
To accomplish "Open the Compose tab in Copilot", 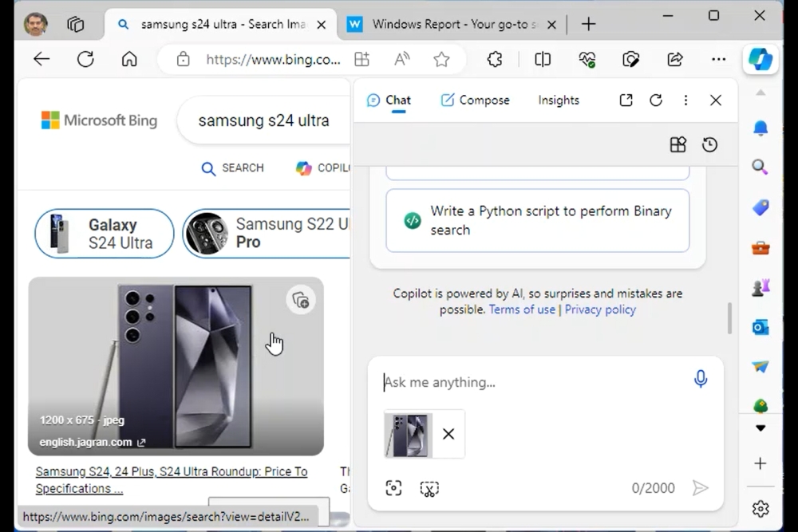I will tap(475, 100).
